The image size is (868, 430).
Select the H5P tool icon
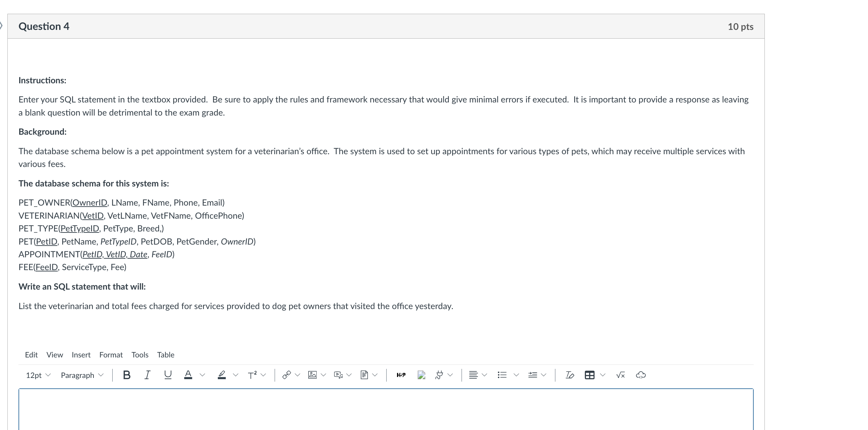click(x=401, y=375)
